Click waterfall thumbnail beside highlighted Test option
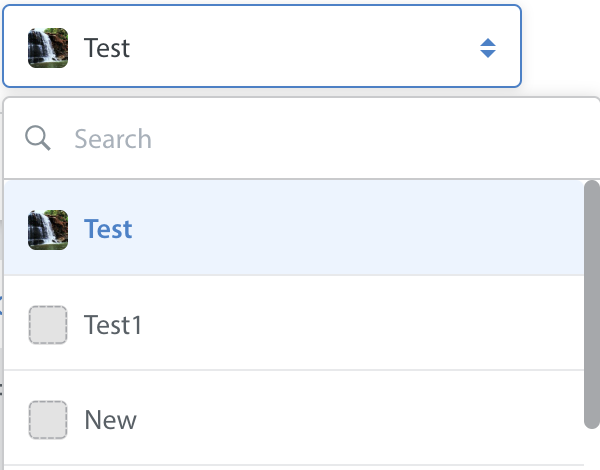This screenshot has height=470, width=600. [48, 230]
